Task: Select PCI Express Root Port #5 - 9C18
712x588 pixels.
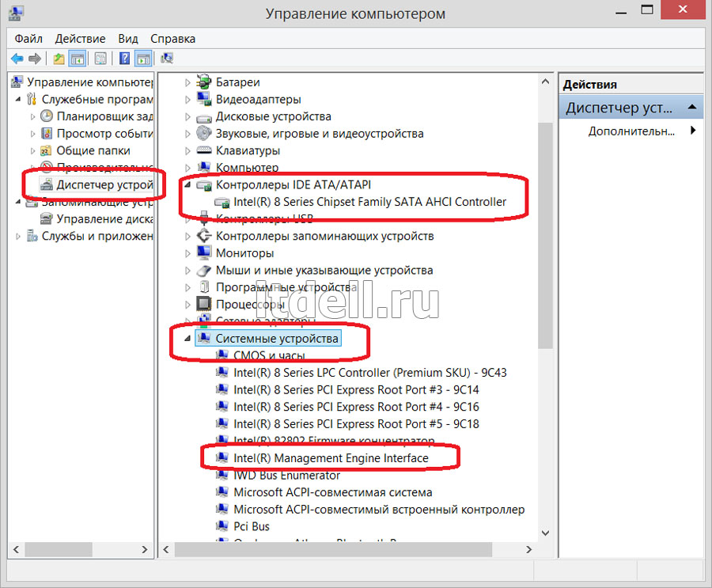Action: point(356,424)
